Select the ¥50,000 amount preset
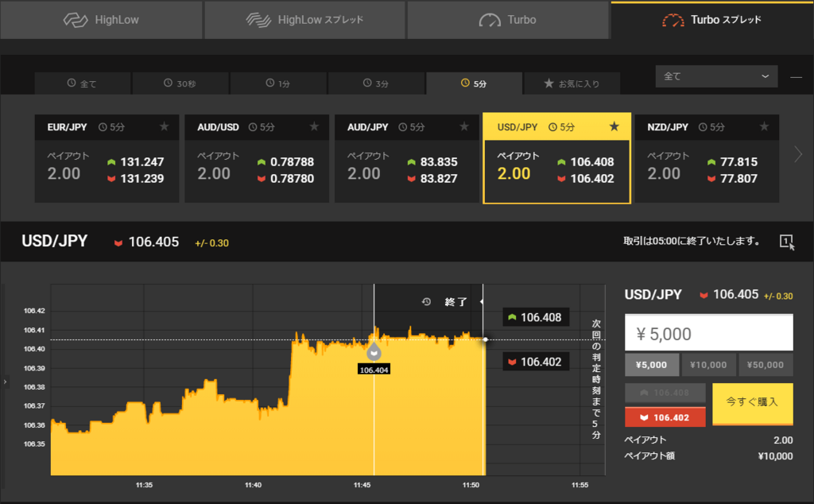Viewport: 814px width, 504px height. coord(766,364)
